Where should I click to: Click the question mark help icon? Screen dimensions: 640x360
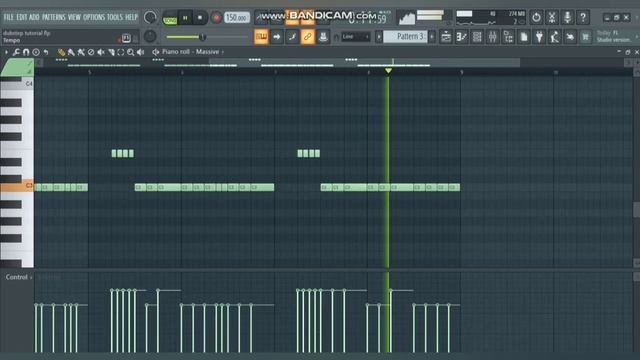(x=583, y=18)
